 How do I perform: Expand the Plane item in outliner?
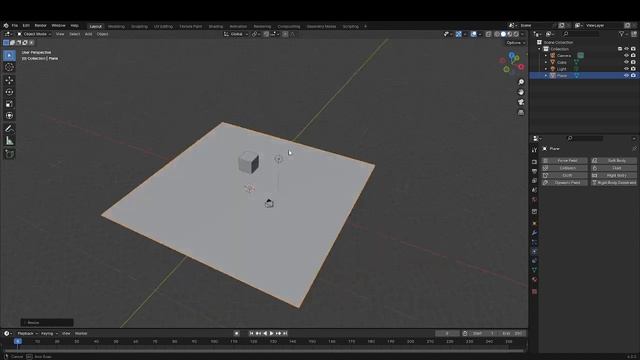(546, 76)
